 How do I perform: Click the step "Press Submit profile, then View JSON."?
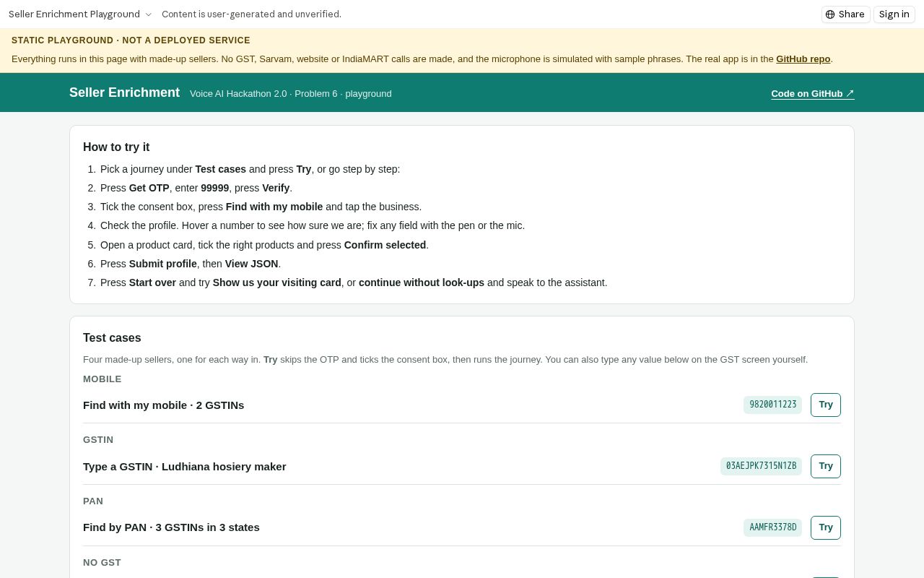pyautogui.click(x=191, y=264)
